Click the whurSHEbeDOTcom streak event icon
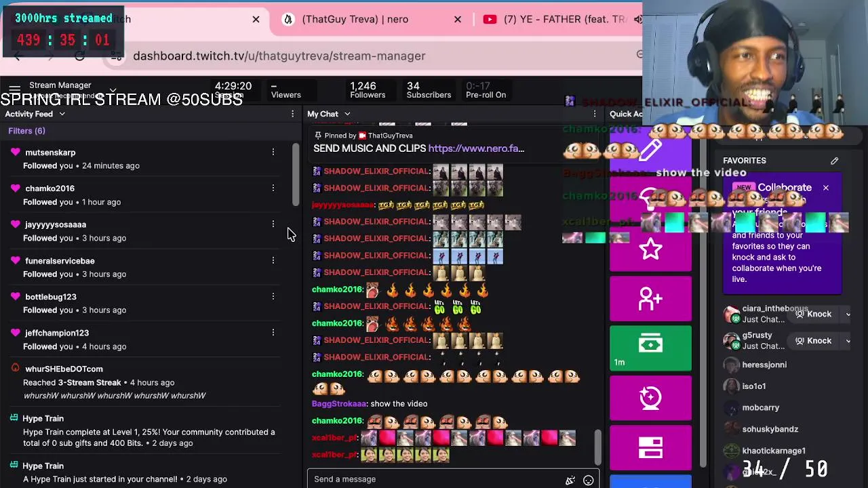 (x=15, y=368)
